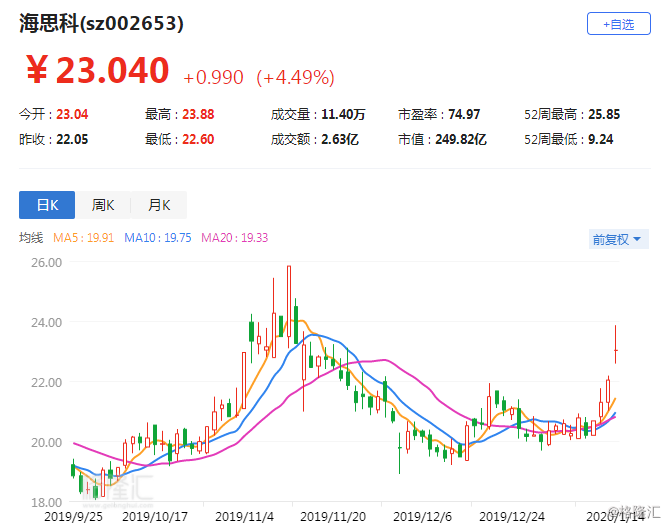This screenshot has height=526, width=668.
Task: Click the 22.00 y-axis price label
Action: tap(46, 382)
